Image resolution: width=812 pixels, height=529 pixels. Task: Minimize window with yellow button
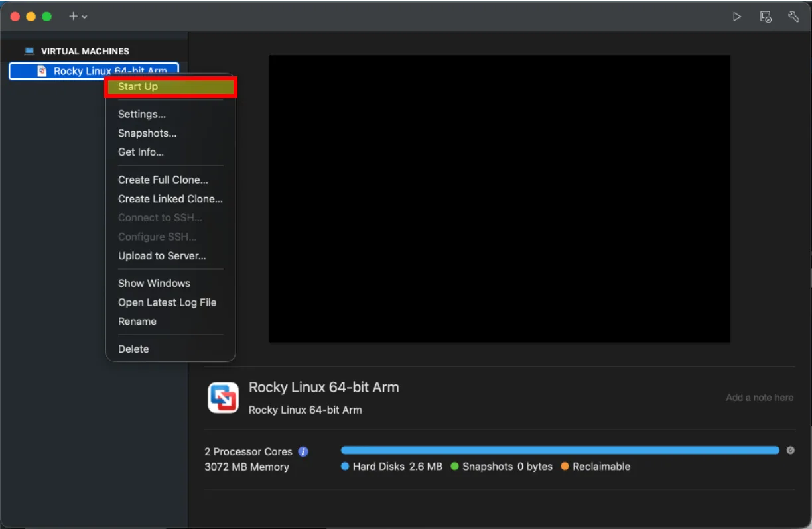[31, 17]
